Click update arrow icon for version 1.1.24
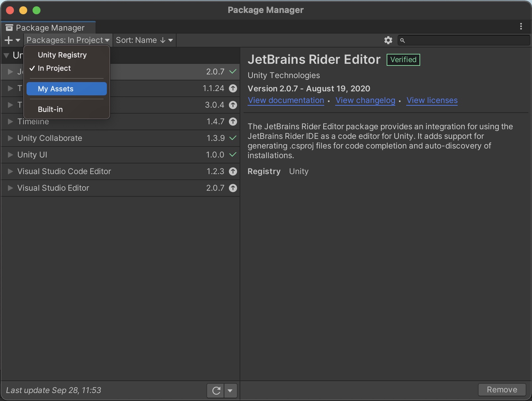 [x=233, y=88]
